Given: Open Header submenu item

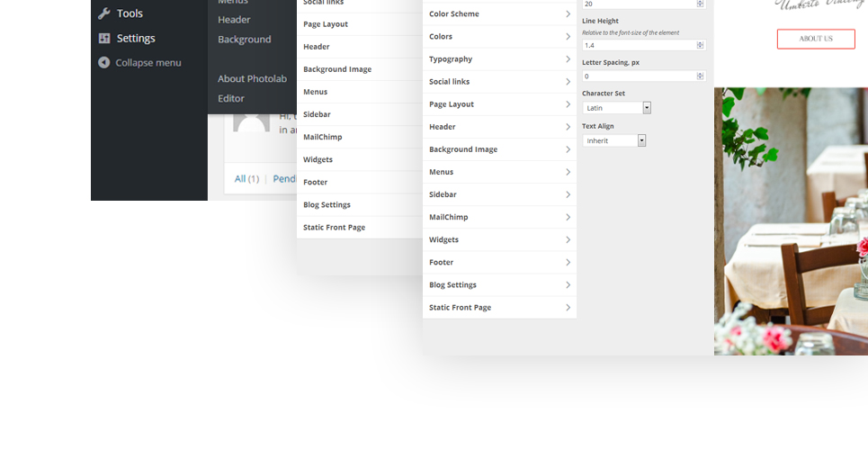Looking at the screenshot, I should (234, 20).
